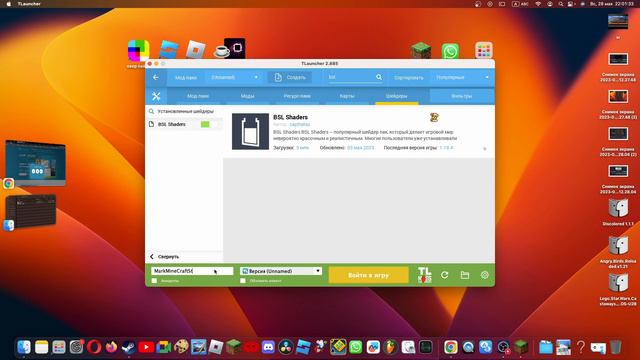The image size is (640, 360).
Task: Open the author link under BSL Shaders
Action: (x=300, y=124)
